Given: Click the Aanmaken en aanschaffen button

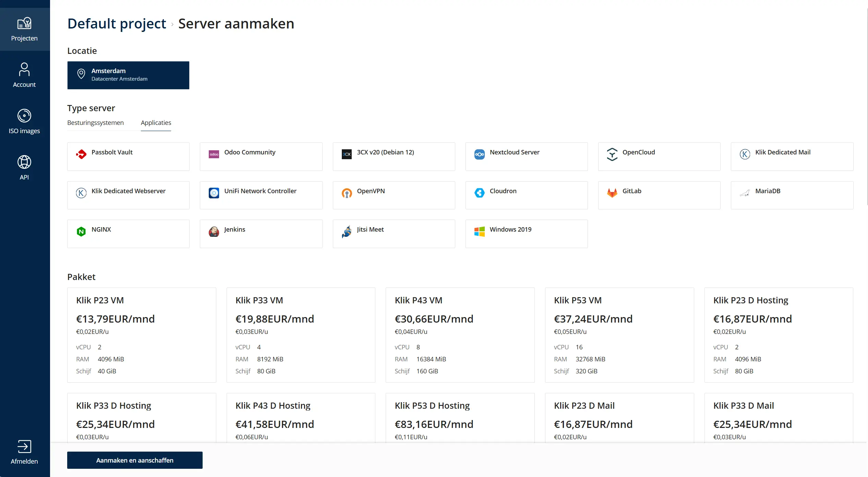Looking at the screenshot, I should pyautogui.click(x=135, y=460).
